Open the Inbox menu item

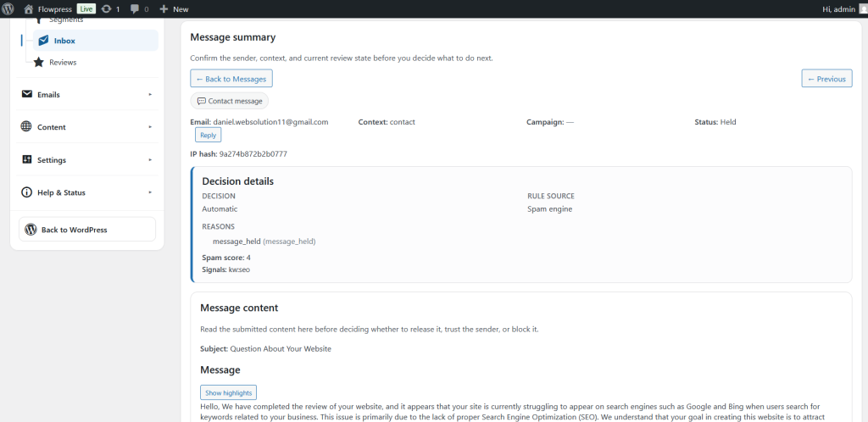95,41
